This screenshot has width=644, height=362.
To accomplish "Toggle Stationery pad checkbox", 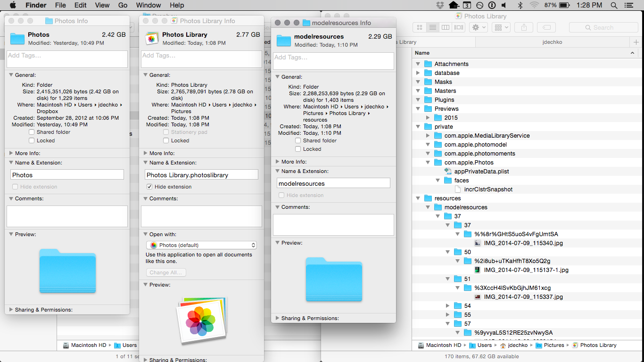I will pos(166,132).
